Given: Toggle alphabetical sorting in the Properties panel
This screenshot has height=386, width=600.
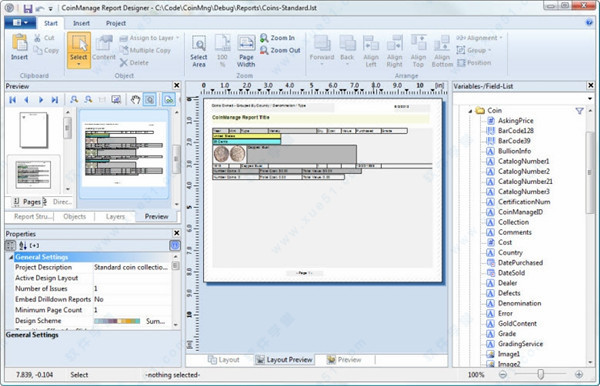Looking at the screenshot, I should tap(23, 246).
